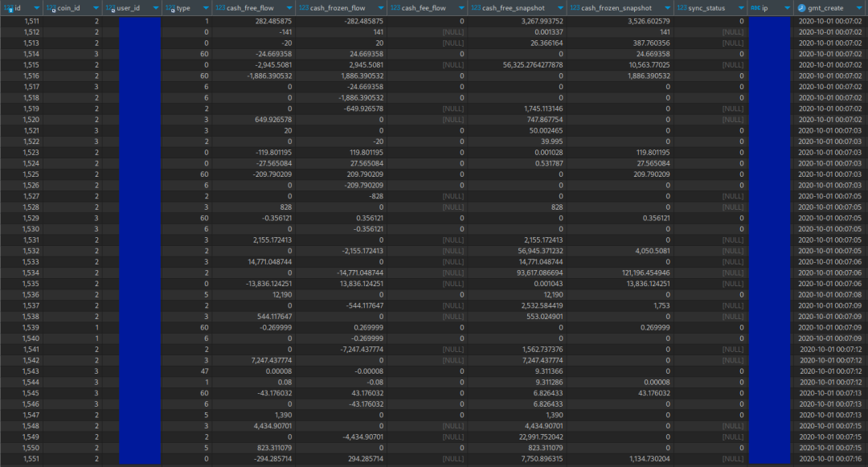The width and height of the screenshot is (868, 467).
Task: Expand the cash_frozen_flow column filter arrow
Action: click(380, 8)
